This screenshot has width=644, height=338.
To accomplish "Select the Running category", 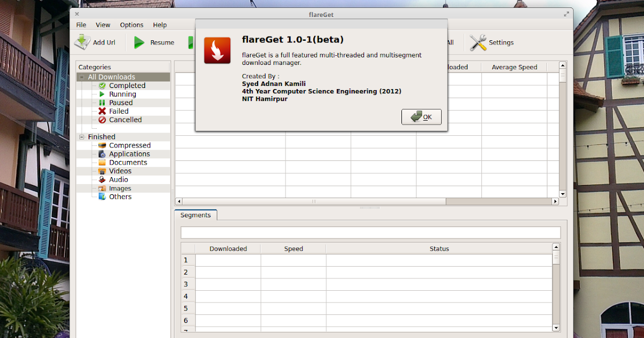I will click(x=122, y=94).
